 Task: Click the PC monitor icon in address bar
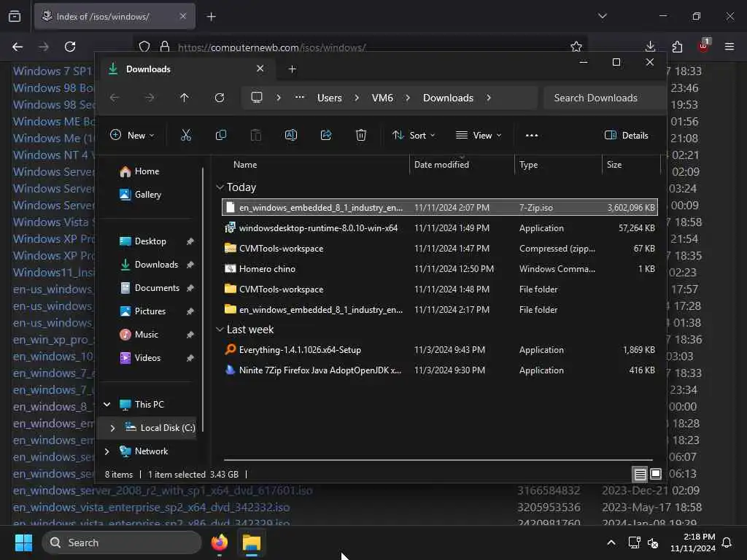[x=257, y=98]
